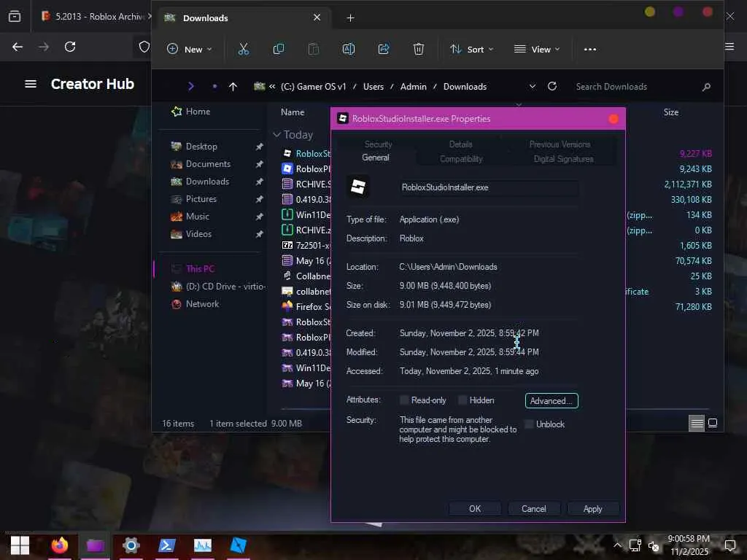747x560 pixels.
Task: Select the General tab
Action: point(376,157)
